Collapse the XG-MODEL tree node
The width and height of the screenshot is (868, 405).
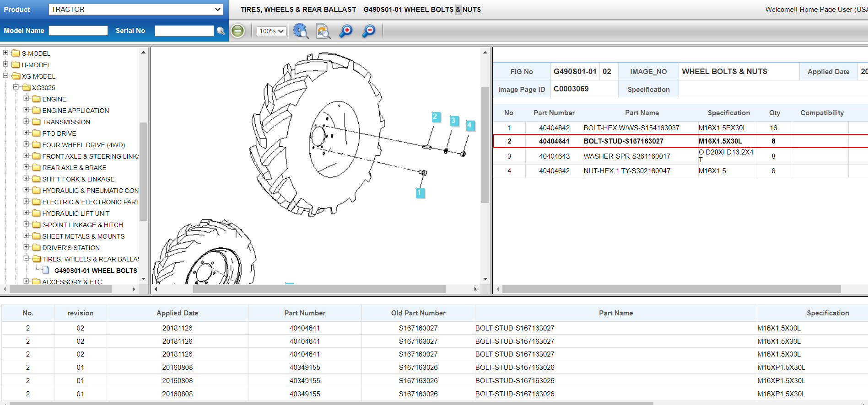pos(5,75)
